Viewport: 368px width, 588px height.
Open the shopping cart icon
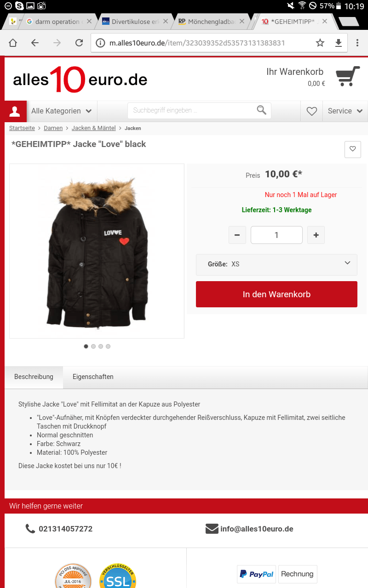pyautogui.click(x=348, y=76)
